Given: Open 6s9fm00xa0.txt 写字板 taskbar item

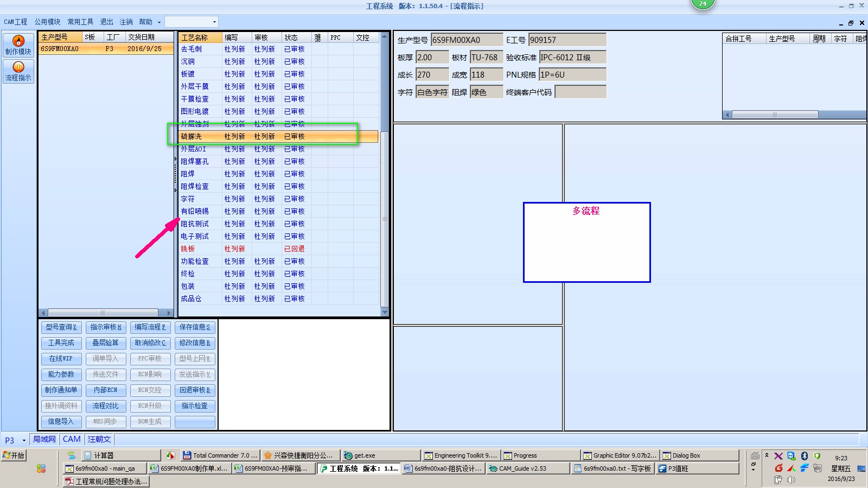Looking at the screenshot, I should [612, 468].
